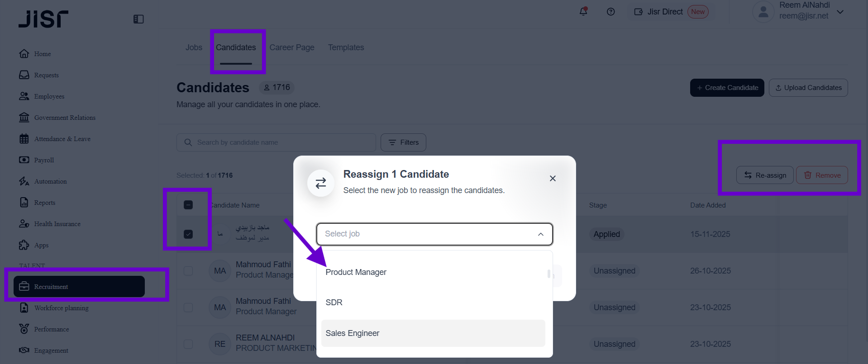868x364 pixels.
Task: Collapse the Select job dropdown
Action: tap(540, 234)
